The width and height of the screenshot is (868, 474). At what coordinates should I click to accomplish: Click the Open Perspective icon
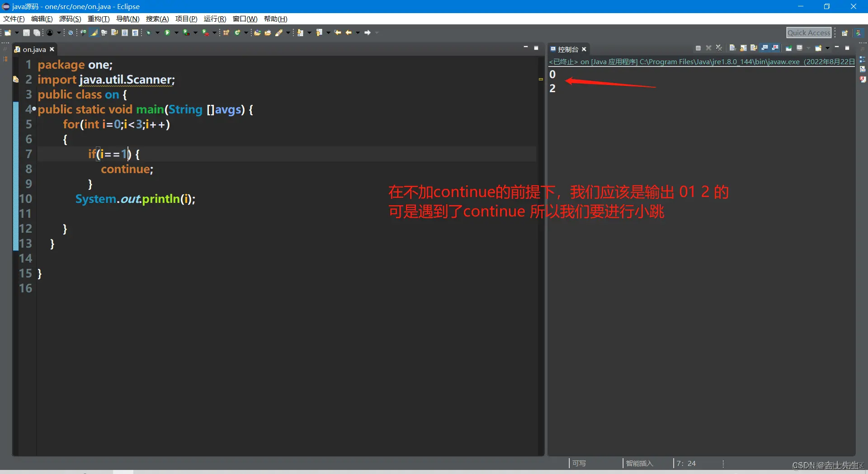click(x=844, y=33)
